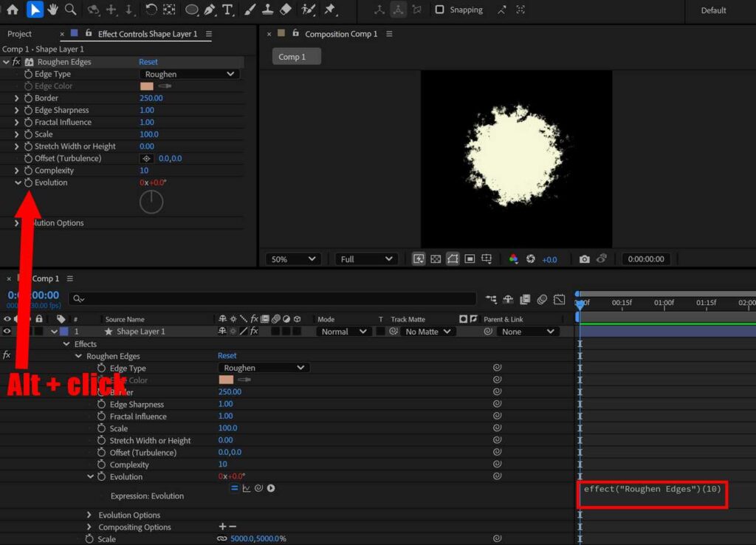Click the Border value 250.00 in Effect Controls

151,98
